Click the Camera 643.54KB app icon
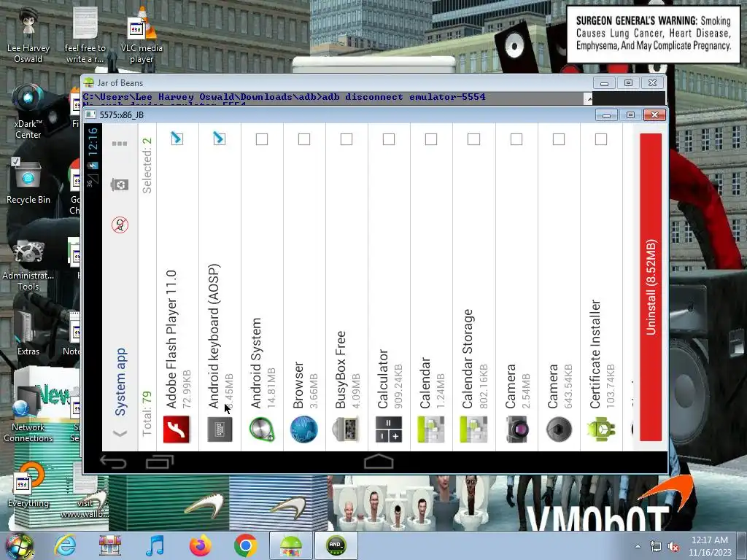This screenshot has height=560, width=747. click(559, 429)
